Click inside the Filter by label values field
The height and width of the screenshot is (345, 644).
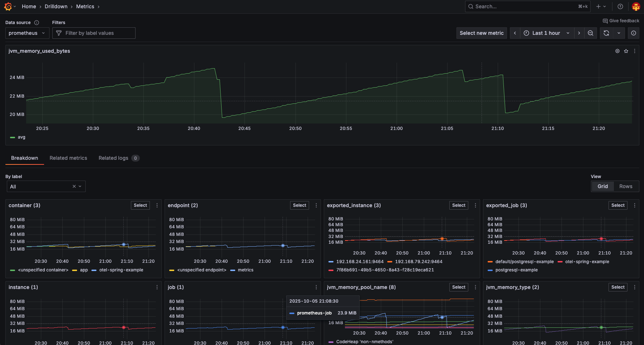94,33
